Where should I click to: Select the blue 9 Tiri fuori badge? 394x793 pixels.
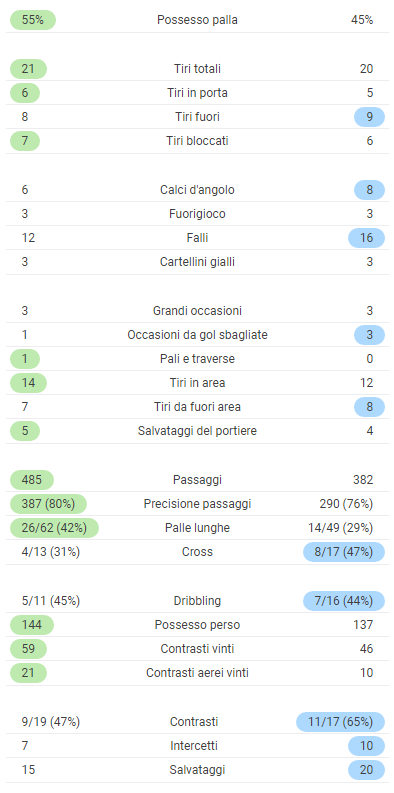click(369, 117)
